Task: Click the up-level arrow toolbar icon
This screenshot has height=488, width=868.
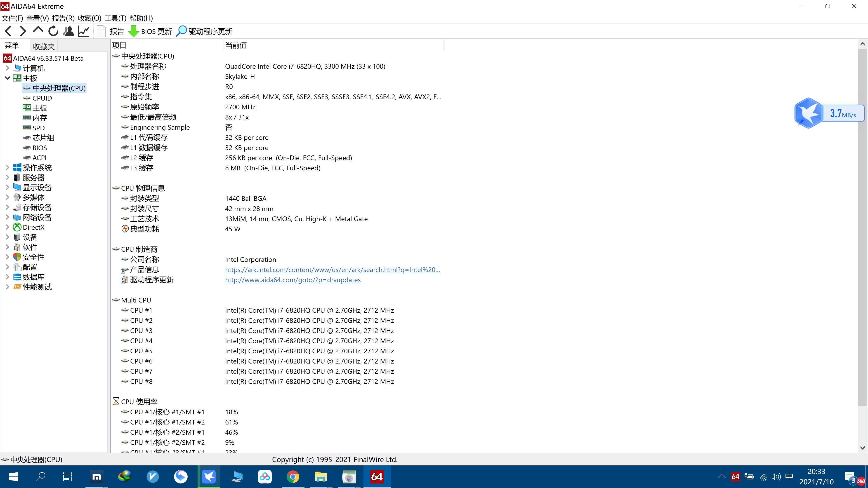Action: coord(38,31)
